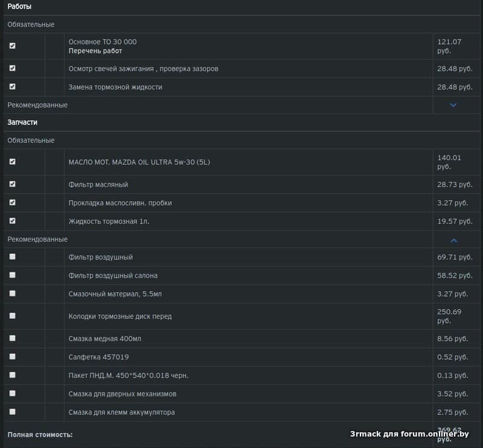Enable Фильтр воздушный checkbox
The image size is (483, 448).
tap(13, 257)
